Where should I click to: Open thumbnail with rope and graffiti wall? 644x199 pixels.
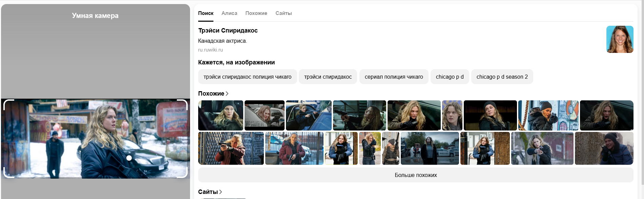548,115
